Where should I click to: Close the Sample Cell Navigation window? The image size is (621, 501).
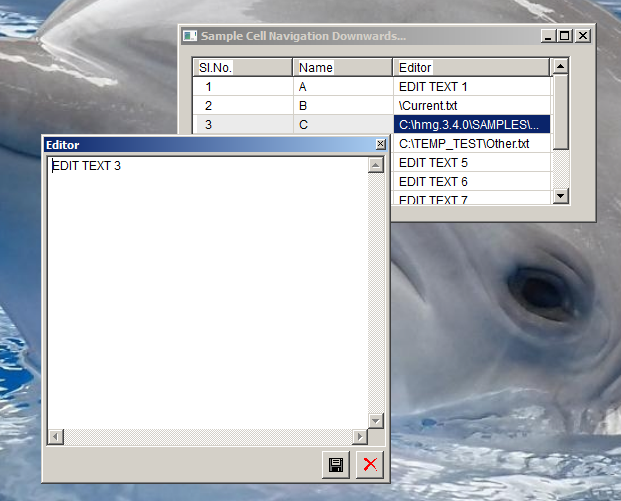pyautogui.click(x=583, y=36)
